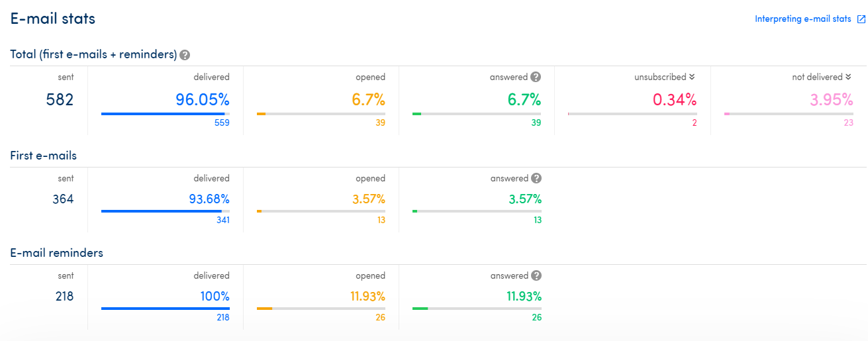Click the Total delivered 96.05% progress bar

[x=166, y=114]
